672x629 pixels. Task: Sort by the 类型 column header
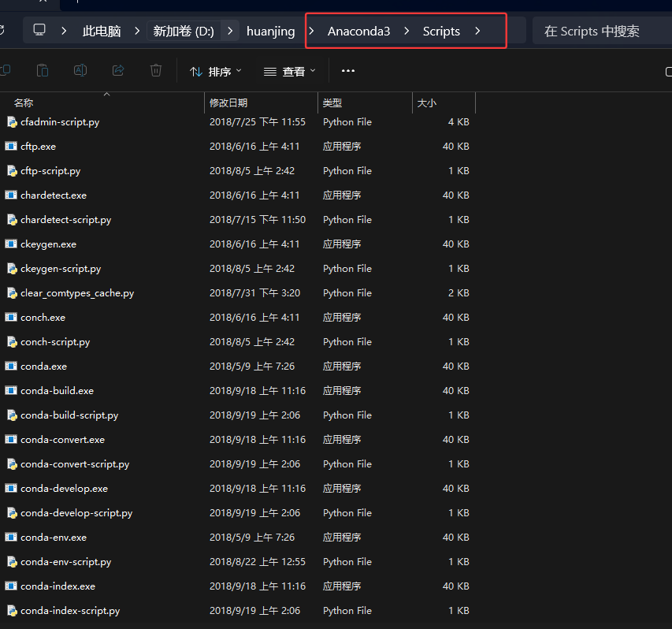tap(332, 103)
